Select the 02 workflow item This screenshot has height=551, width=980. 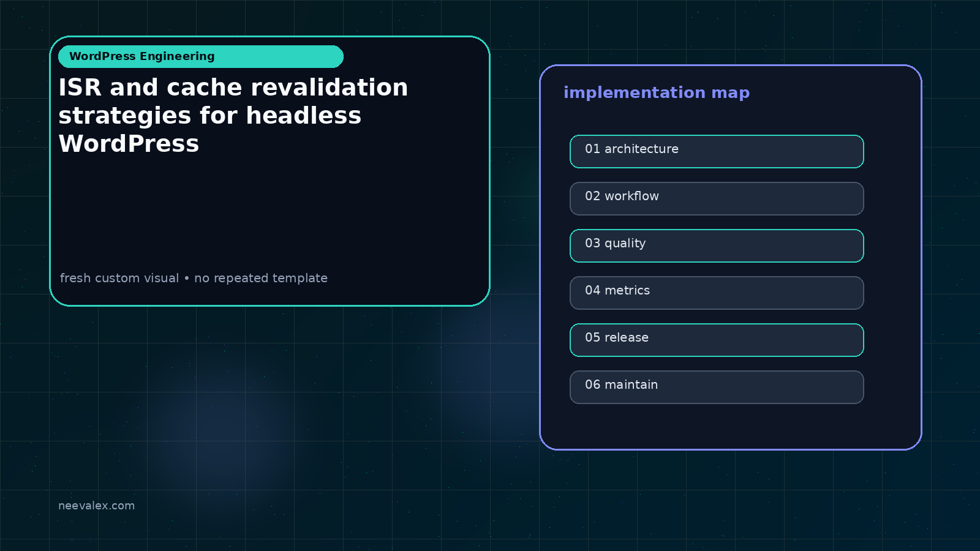point(717,198)
